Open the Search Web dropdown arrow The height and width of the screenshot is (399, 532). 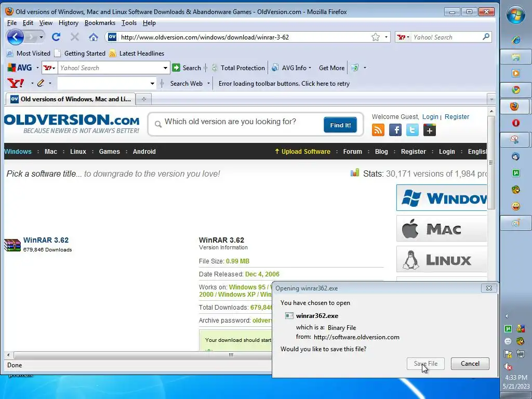click(x=208, y=84)
